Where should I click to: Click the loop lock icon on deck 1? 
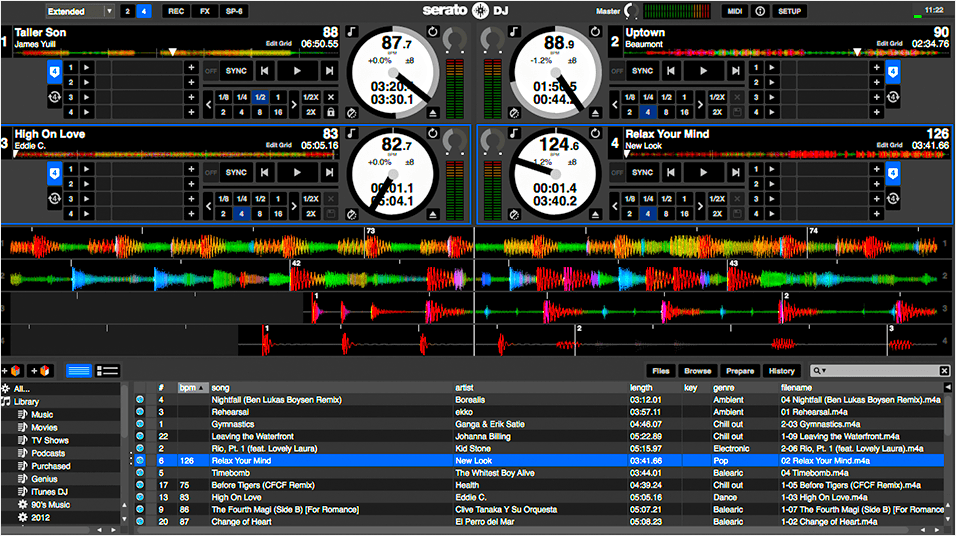coord(332,113)
